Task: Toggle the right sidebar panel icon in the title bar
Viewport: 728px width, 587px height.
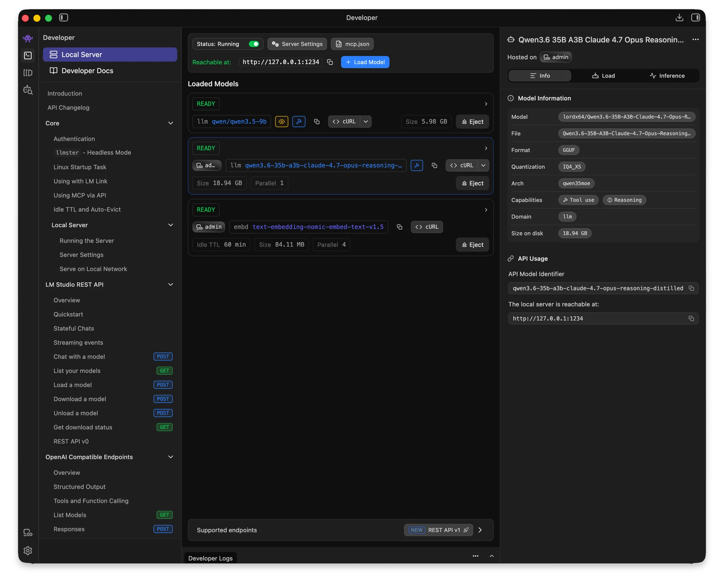Action: [696, 17]
